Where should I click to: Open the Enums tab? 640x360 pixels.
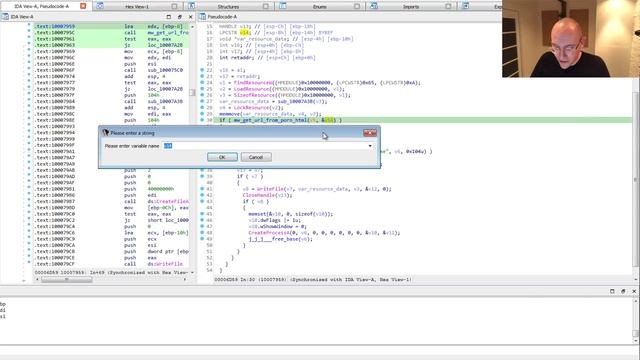(x=320, y=7)
